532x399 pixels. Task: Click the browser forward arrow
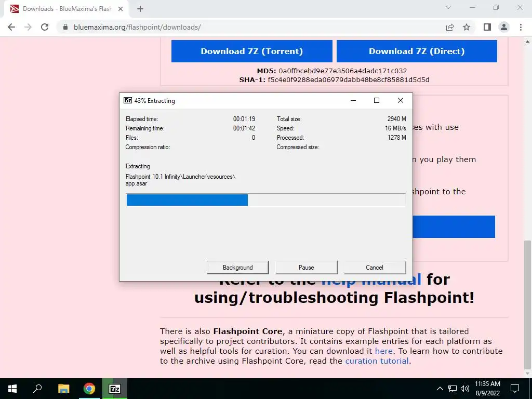pos(28,27)
